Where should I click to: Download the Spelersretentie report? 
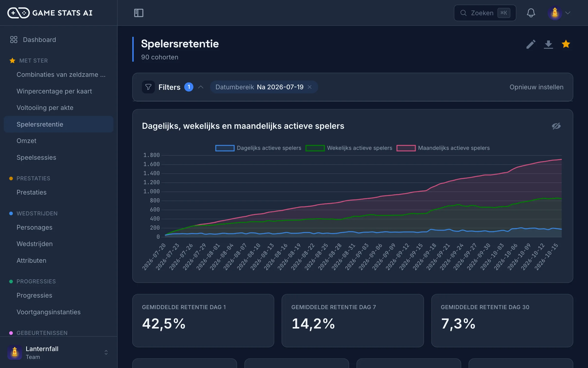click(x=548, y=44)
